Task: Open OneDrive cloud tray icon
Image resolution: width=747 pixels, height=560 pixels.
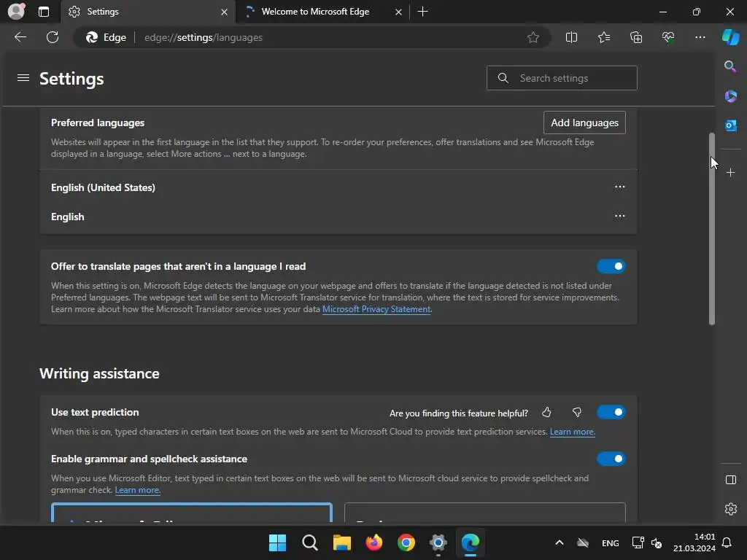Action: (x=583, y=542)
